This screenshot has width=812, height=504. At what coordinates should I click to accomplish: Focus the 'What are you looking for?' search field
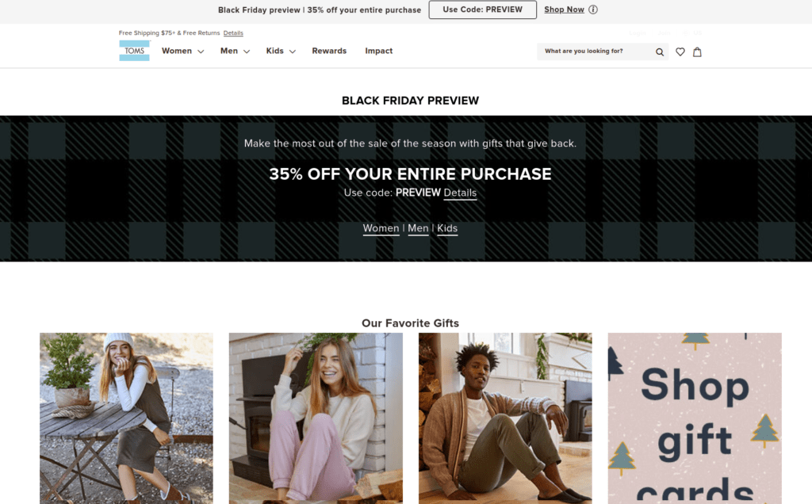596,52
